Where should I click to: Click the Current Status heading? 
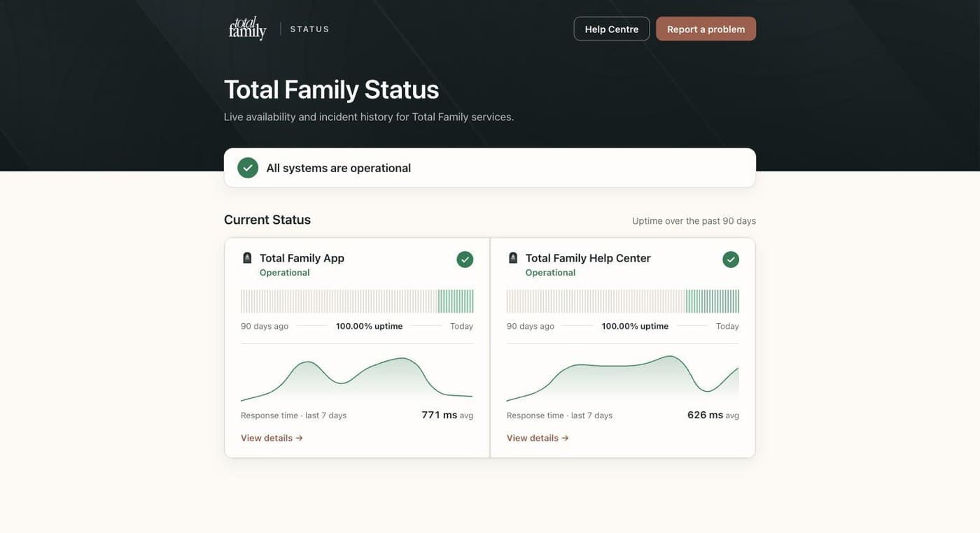point(267,220)
